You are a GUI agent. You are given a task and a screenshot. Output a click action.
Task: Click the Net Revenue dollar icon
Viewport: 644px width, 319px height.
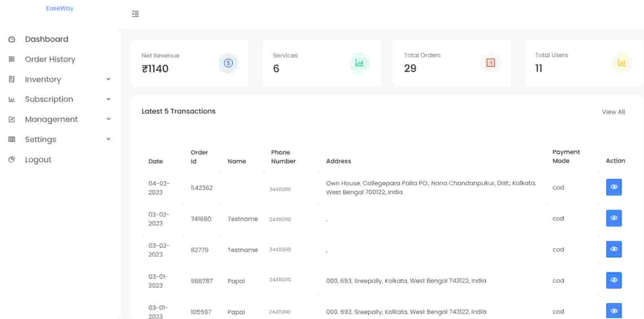[x=228, y=63]
